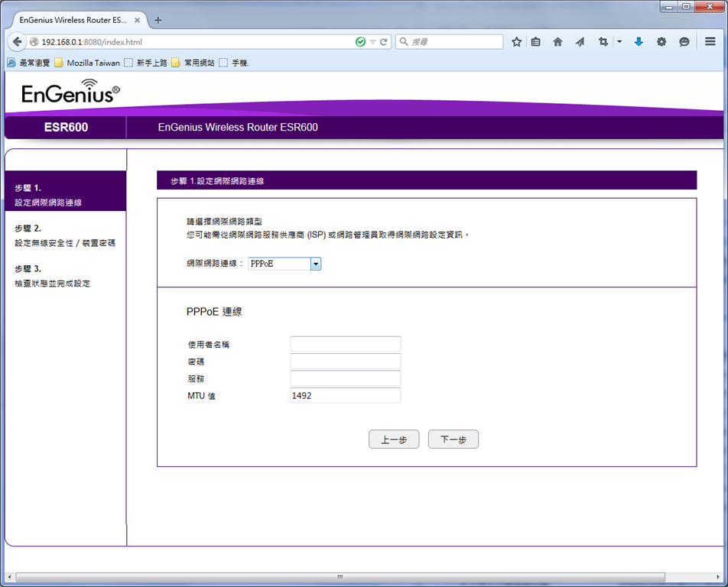
Task: Open the downloads arrow icon
Action: tap(639, 42)
